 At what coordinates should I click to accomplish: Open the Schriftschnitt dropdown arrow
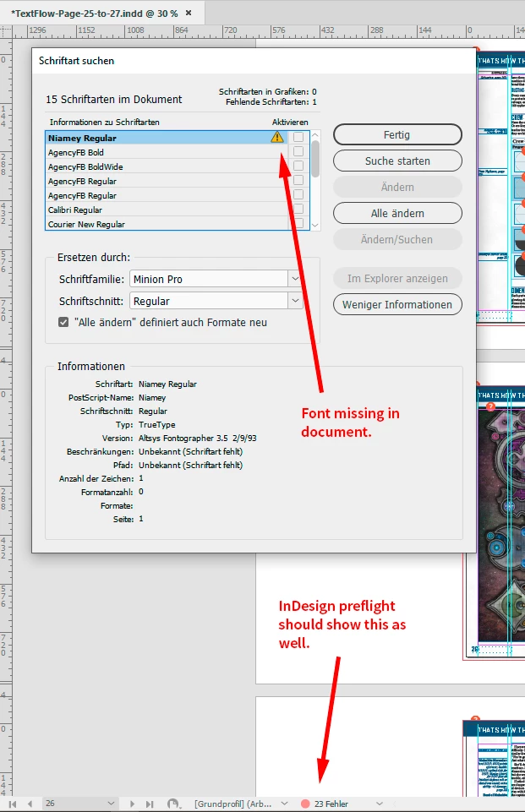[295, 300]
